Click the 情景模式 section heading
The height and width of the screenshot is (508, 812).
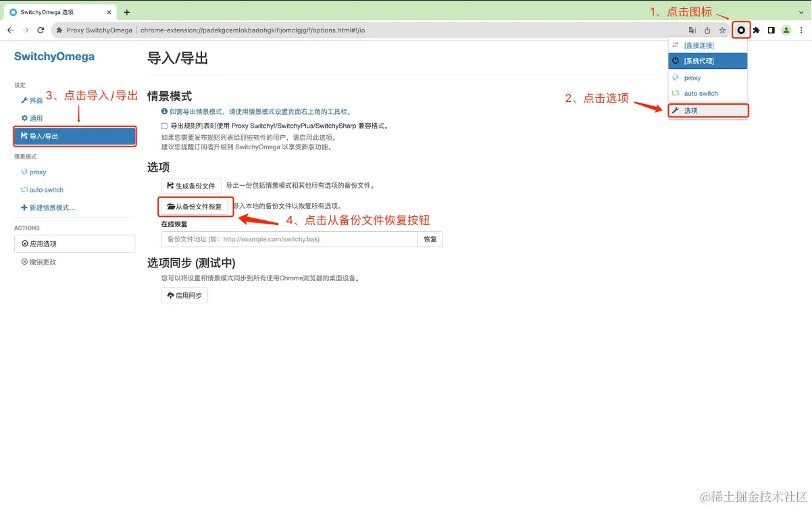point(170,97)
